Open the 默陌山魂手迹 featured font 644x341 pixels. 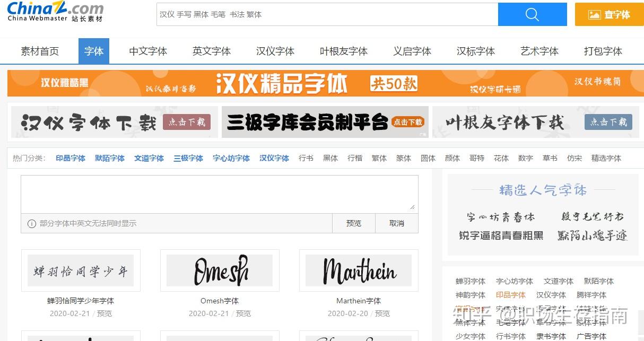pos(593,235)
